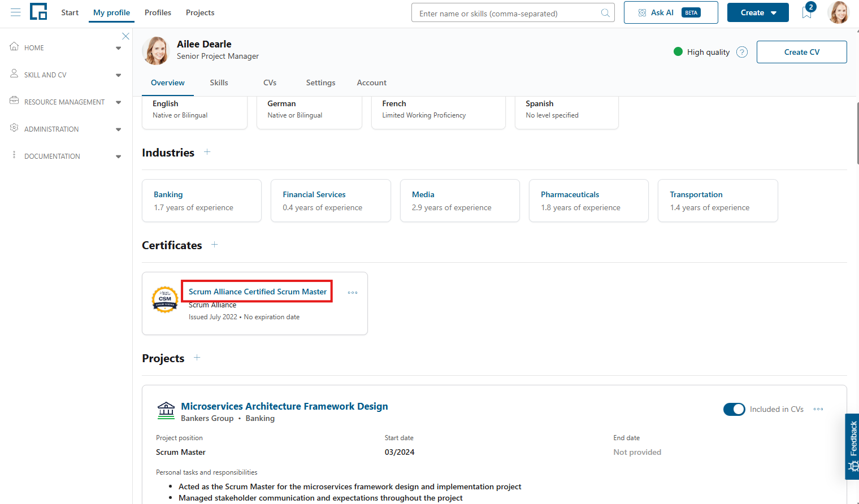This screenshot has width=859, height=504.
Task: Click the High quality help icon
Action: pos(742,52)
